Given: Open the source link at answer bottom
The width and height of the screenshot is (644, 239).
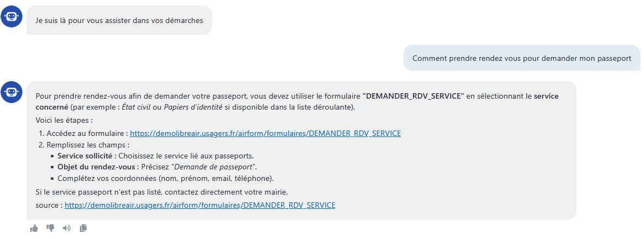Looking at the screenshot, I should [200, 205].
